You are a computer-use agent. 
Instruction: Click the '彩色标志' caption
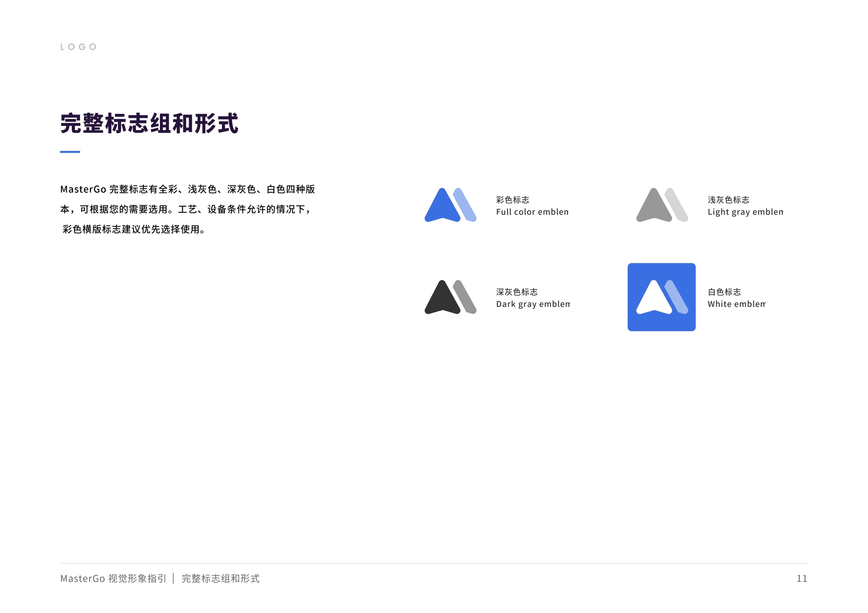513,200
